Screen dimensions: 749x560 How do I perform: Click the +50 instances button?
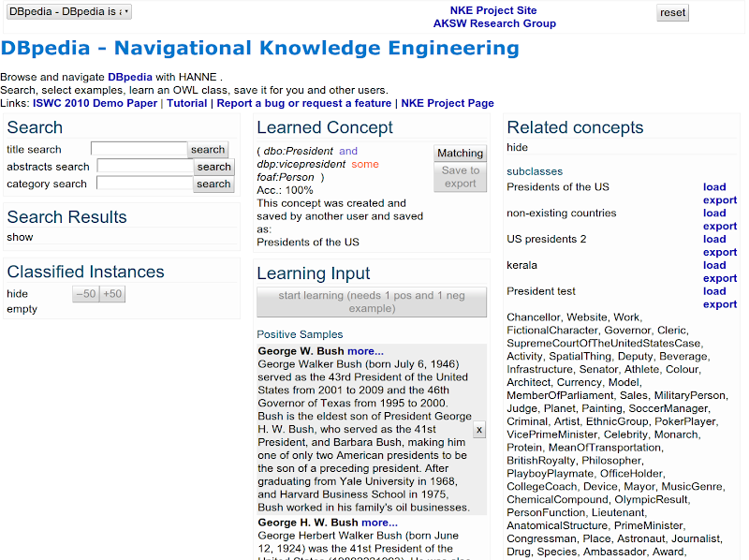tap(112, 294)
